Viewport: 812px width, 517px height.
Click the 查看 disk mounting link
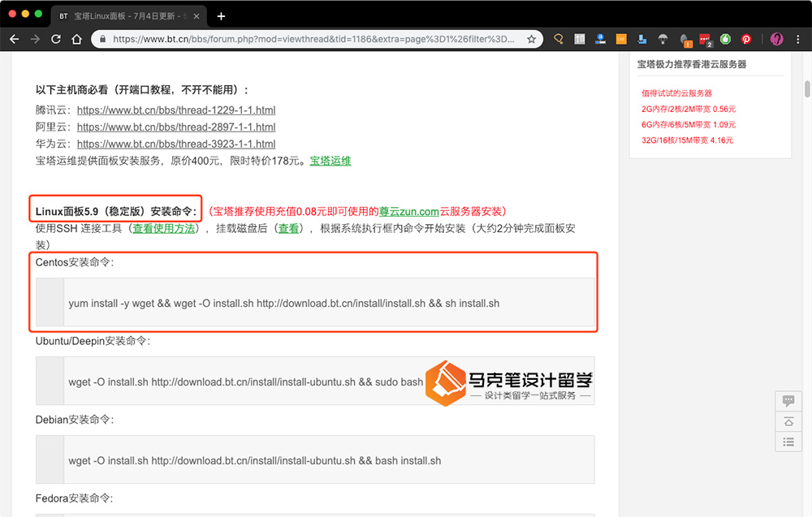click(x=288, y=228)
